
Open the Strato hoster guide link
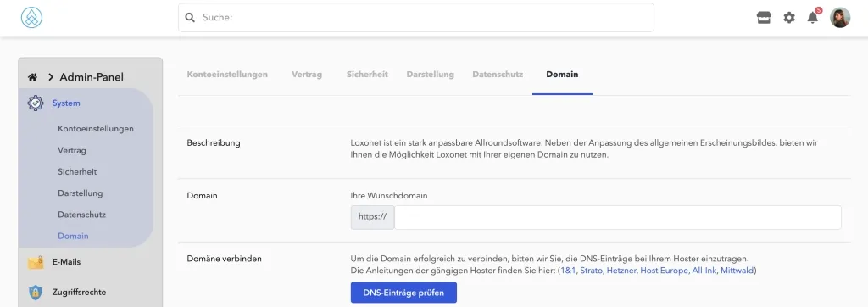(x=592, y=271)
